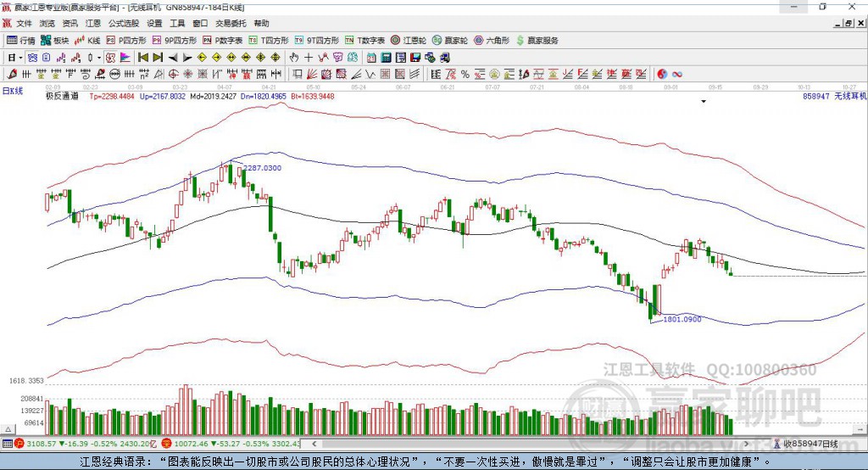Viewport: 868px width, 470px height.
Task: Select the red pencil draw tool
Action: (x=12, y=75)
